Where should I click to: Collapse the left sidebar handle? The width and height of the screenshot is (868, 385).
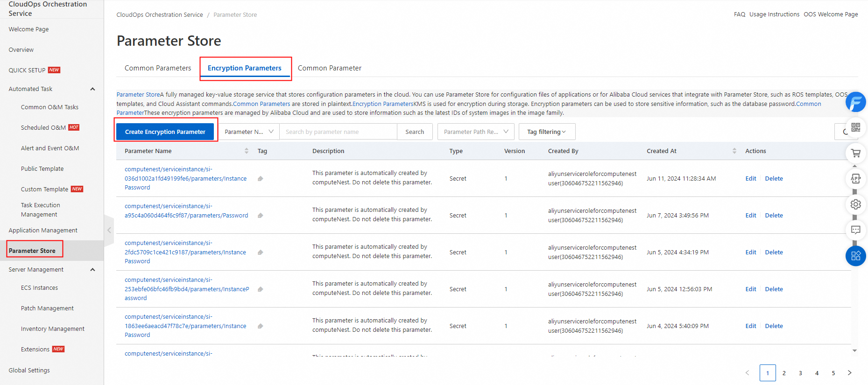[x=109, y=230]
